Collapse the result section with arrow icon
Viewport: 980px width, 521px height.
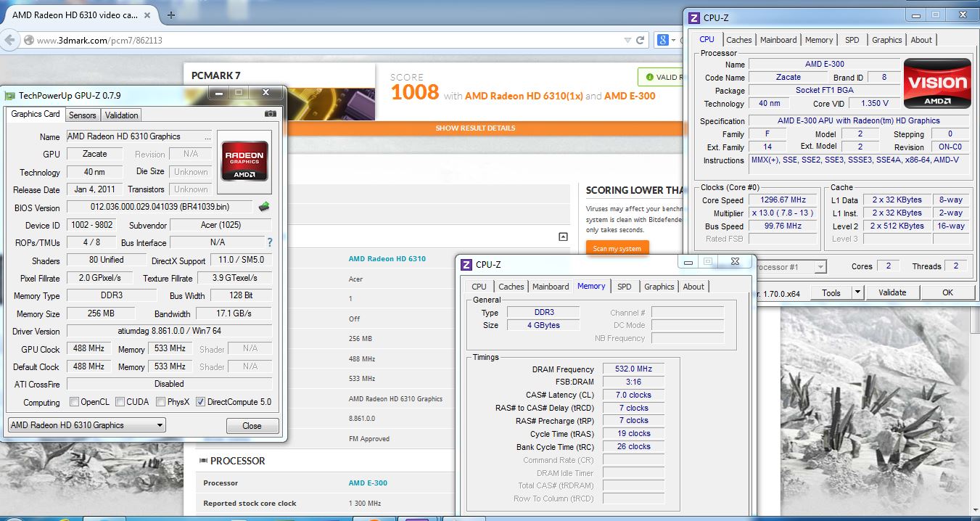click(x=563, y=237)
